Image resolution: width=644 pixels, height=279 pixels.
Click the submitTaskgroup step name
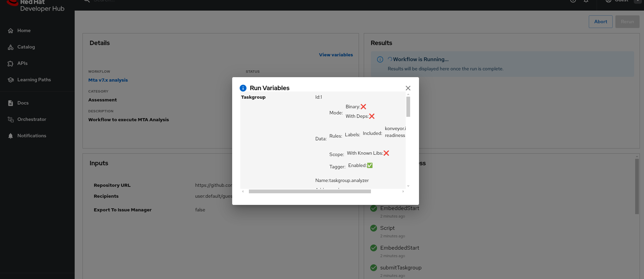pyautogui.click(x=401, y=268)
